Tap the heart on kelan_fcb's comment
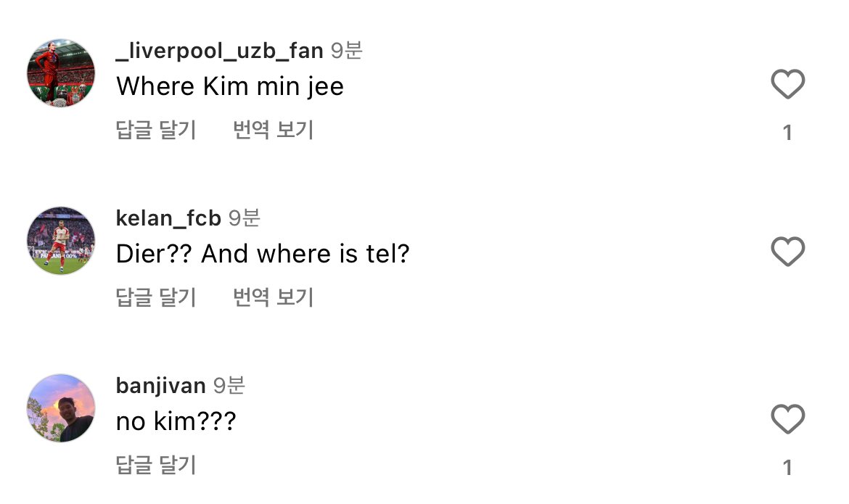 [x=787, y=252]
